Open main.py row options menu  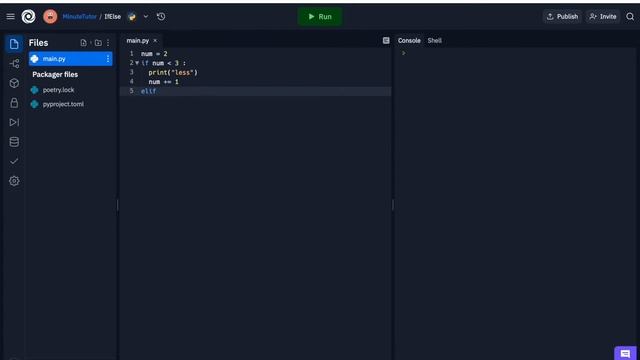(108, 59)
